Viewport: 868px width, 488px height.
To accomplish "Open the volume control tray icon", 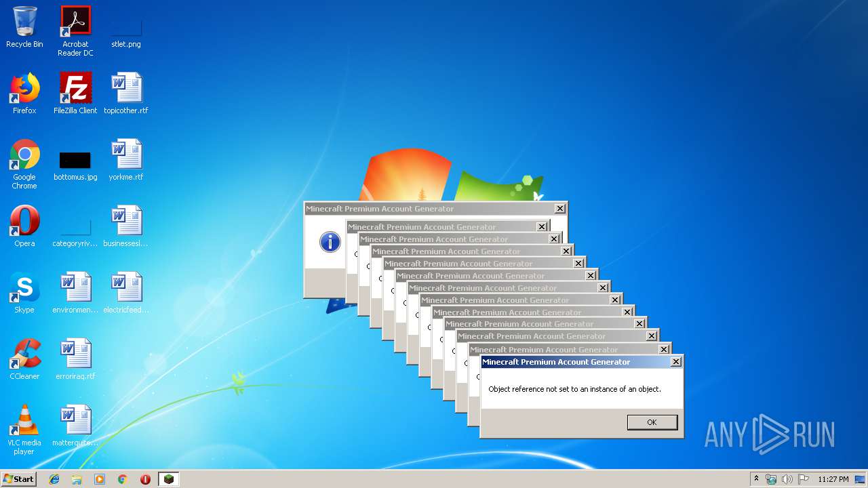I will pyautogui.click(x=787, y=479).
